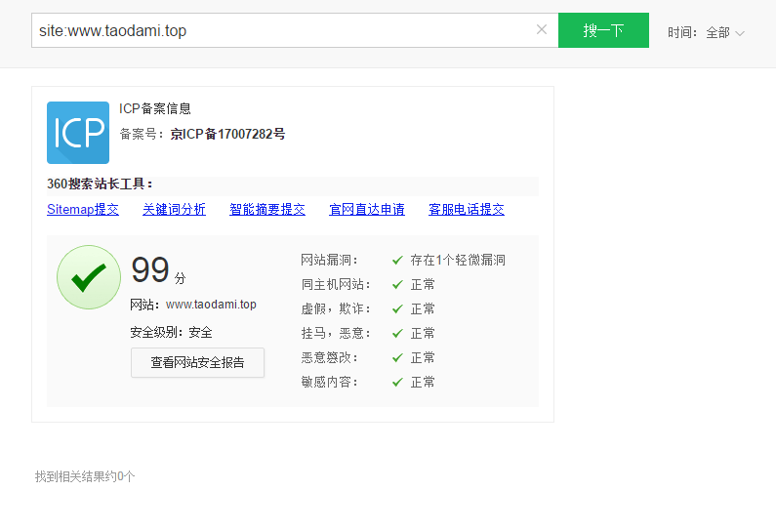Click the green check beside 虚假，欺诈
Image resolution: width=776 pixels, height=532 pixels.
pos(397,309)
